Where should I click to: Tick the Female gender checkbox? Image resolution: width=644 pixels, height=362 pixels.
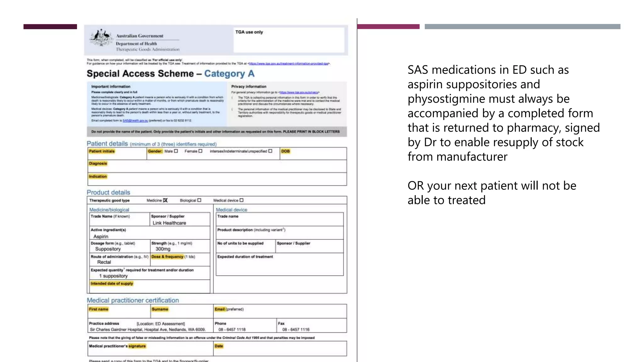point(200,151)
